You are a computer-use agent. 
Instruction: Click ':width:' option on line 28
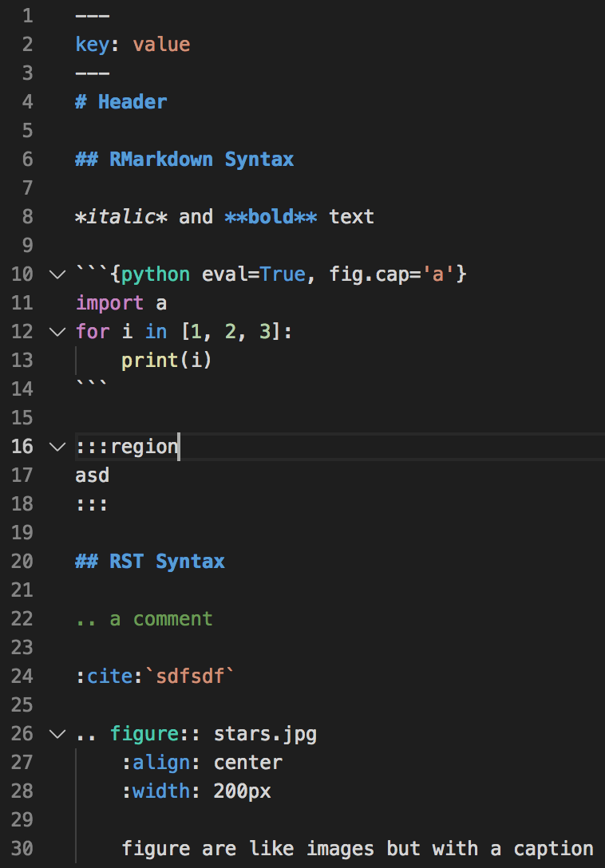point(161,792)
